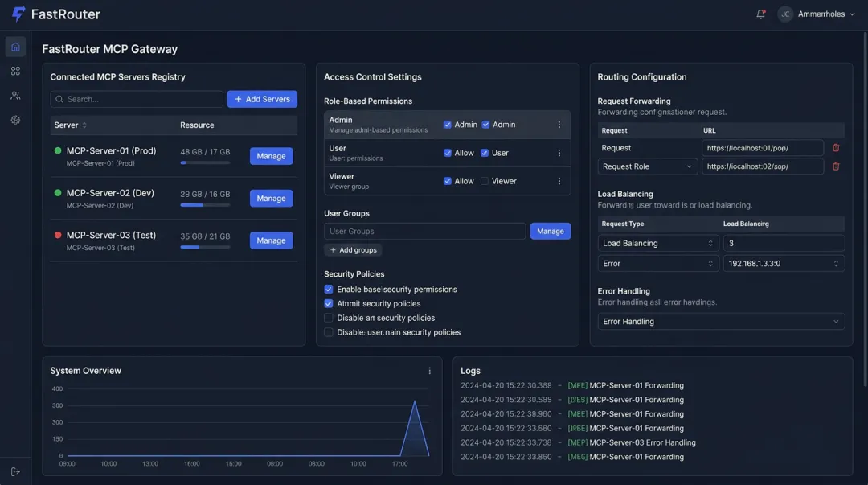Click the URL column header
The width and height of the screenshot is (868, 485).
tap(709, 131)
